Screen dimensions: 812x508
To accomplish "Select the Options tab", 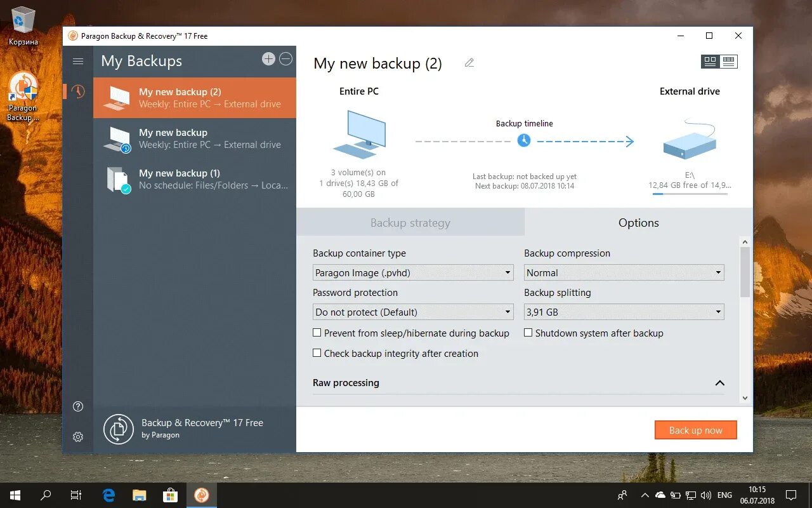I will [639, 223].
